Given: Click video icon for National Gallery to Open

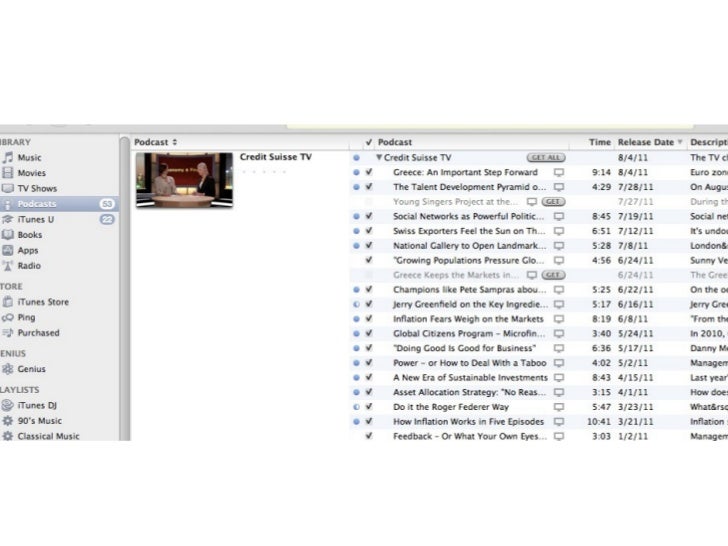Looking at the screenshot, I should click(559, 246).
